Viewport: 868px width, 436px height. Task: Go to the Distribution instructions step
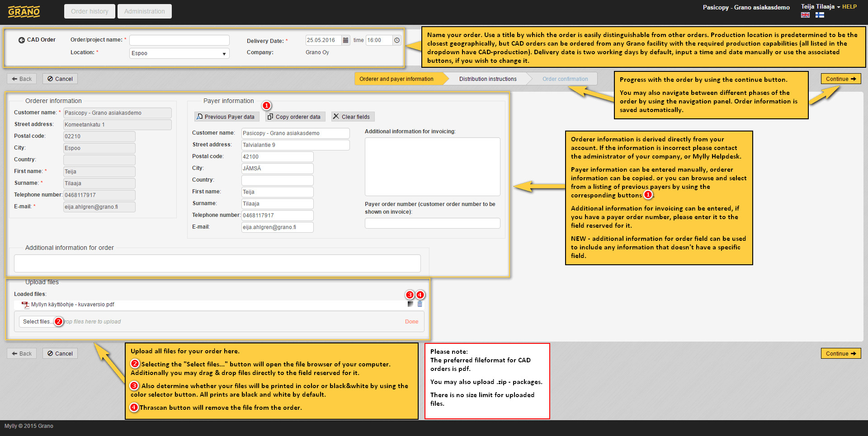(487, 79)
